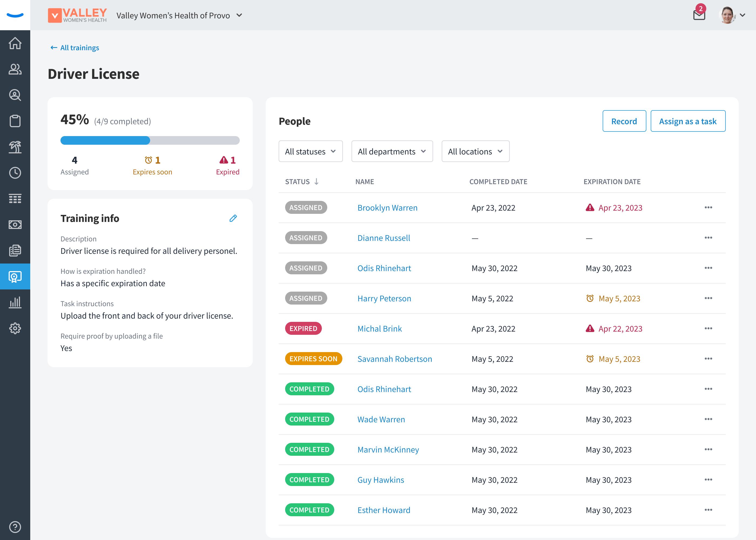Open the People icon in sidebar
This screenshot has height=540, width=756.
click(15, 69)
